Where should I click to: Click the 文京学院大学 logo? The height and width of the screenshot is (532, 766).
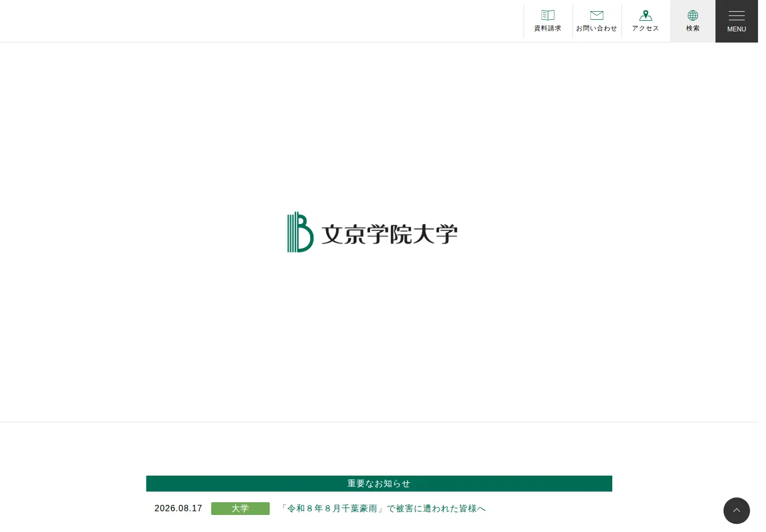tap(372, 232)
